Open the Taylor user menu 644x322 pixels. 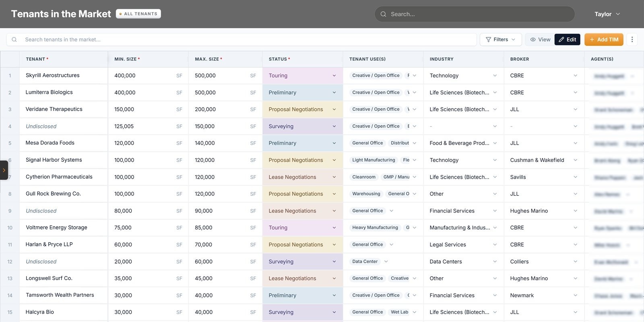pyautogui.click(x=607, y=14)
